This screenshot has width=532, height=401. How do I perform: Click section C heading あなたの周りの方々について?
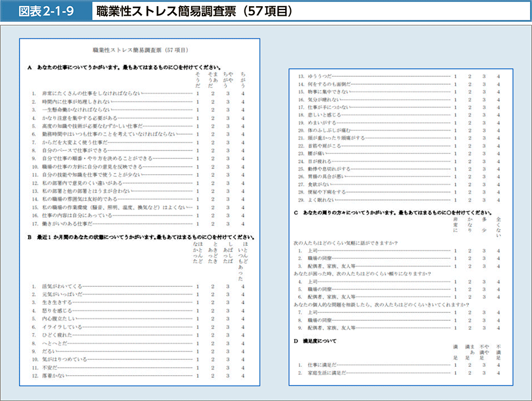[x=392, y=213]
